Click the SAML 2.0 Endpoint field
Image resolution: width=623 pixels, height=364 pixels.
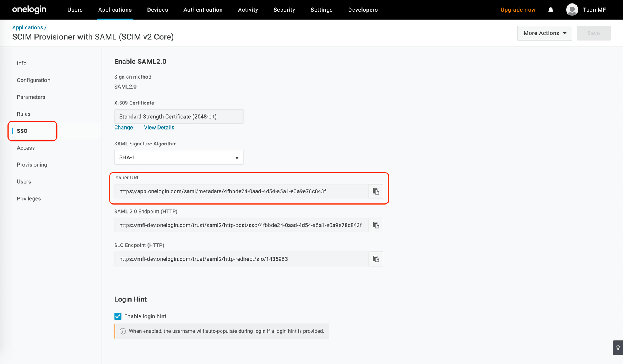[x=241, y=225]
